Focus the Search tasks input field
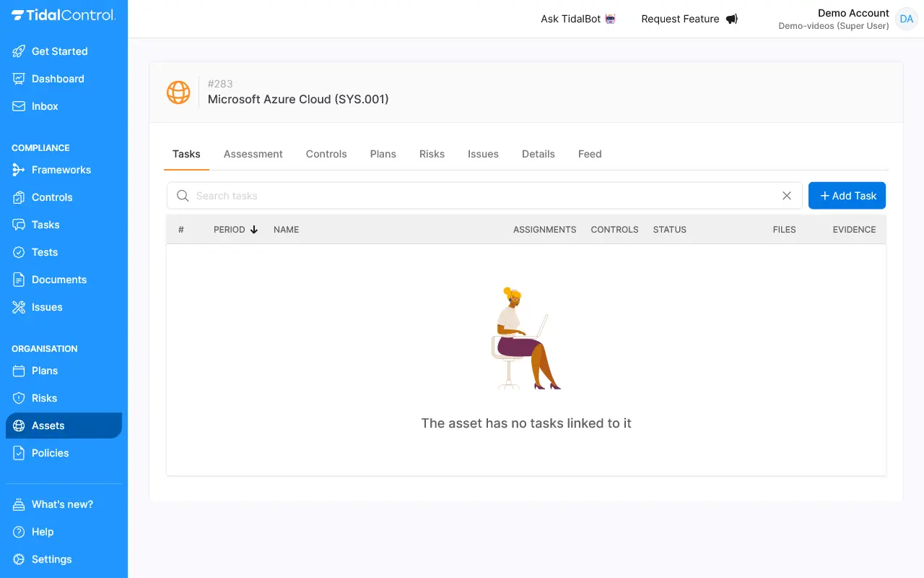This screenshot has width=924, height=578. pos(484,196)
